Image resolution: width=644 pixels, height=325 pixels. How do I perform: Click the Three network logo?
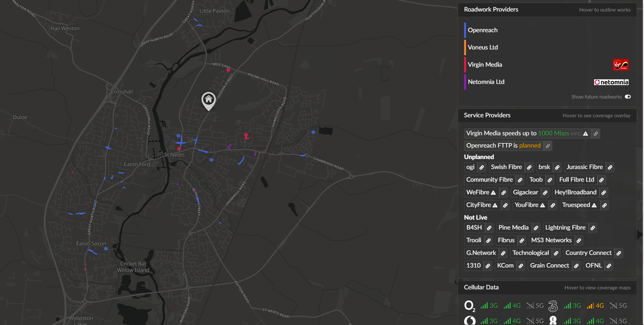(x=553, y=306)
